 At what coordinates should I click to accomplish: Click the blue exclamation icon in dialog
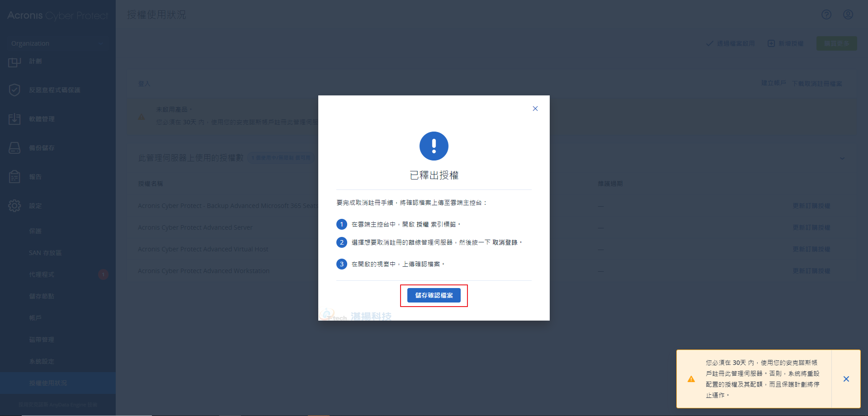[434, 146]
